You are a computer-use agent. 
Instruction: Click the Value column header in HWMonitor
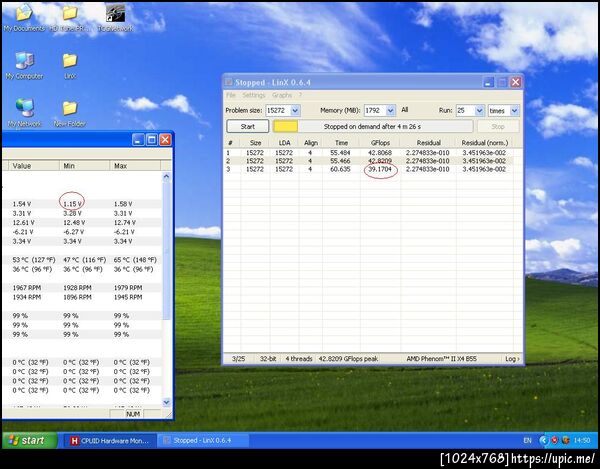[34, 166]
